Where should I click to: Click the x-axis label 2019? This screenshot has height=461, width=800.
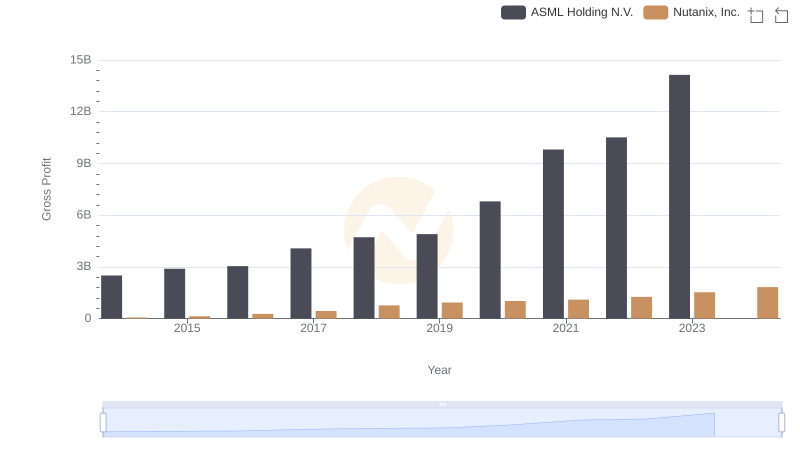click(x=439, y=328)
